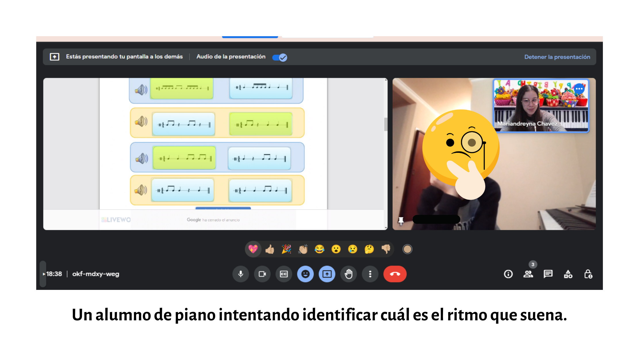Open more options three-dot menu
This screenshot has height=362, width=644.
pos(370,274)
